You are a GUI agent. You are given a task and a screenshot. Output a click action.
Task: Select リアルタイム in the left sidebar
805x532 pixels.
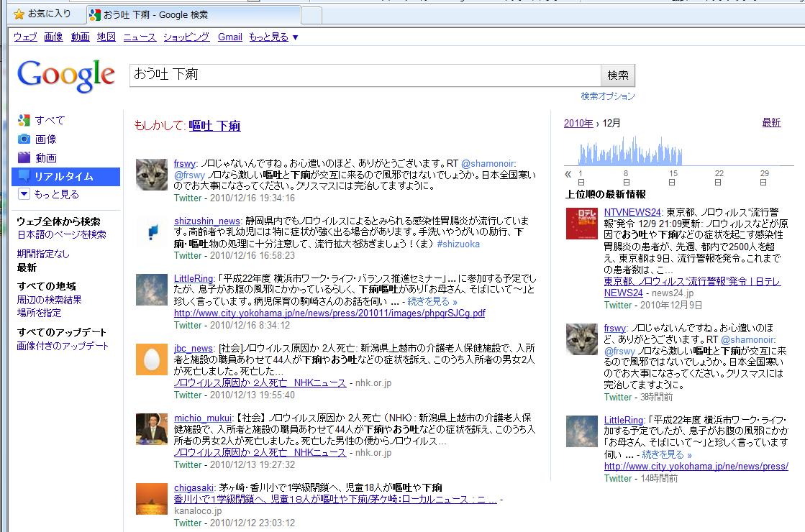(x=65, y=176)
